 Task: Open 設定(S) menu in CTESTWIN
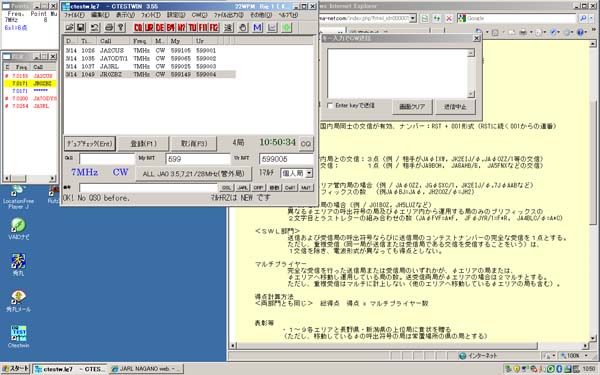[176, 15]
